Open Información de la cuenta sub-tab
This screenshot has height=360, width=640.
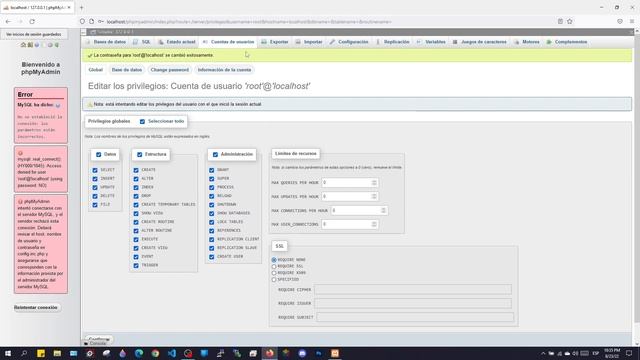(x=224, y=70)
